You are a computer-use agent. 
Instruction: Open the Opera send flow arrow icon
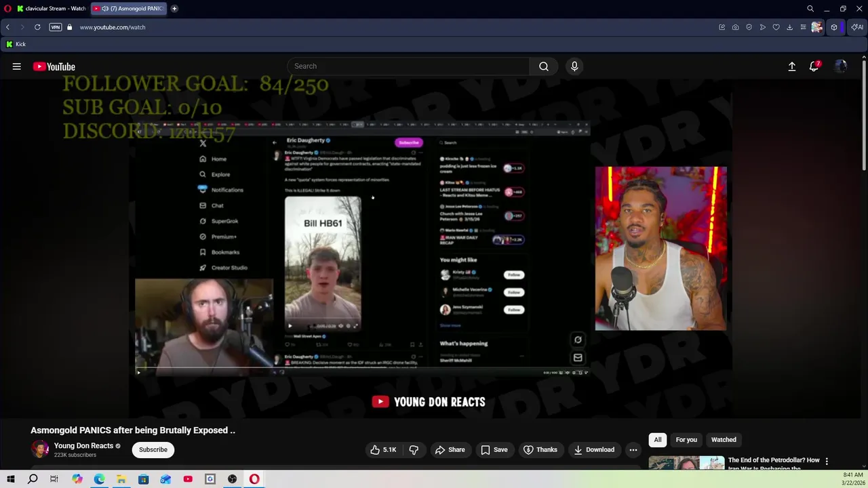tap(763, 27)
